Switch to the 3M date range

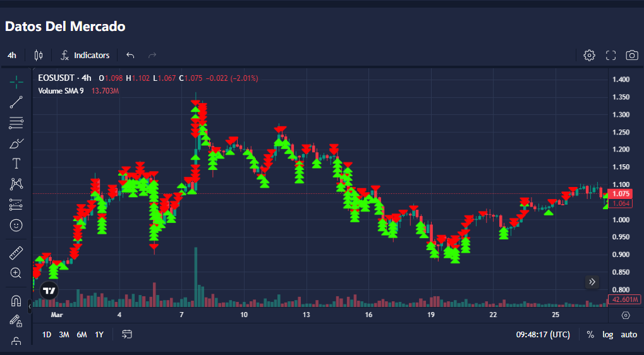(64, 334)
